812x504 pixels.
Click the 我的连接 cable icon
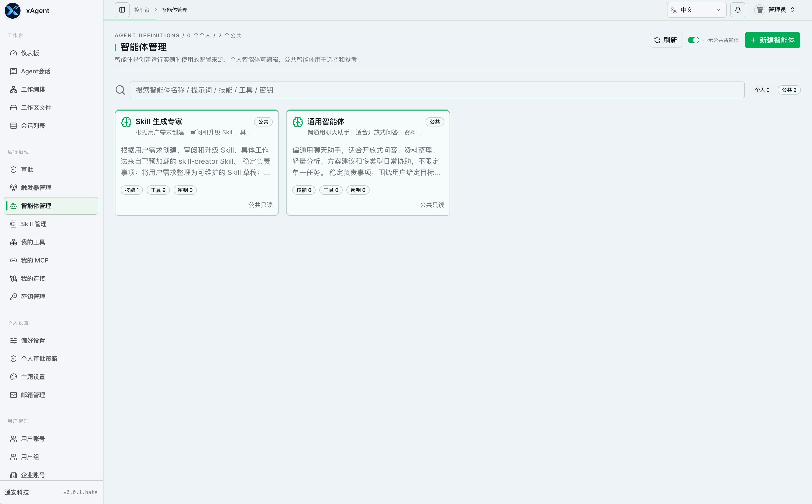tap(13, 279)
